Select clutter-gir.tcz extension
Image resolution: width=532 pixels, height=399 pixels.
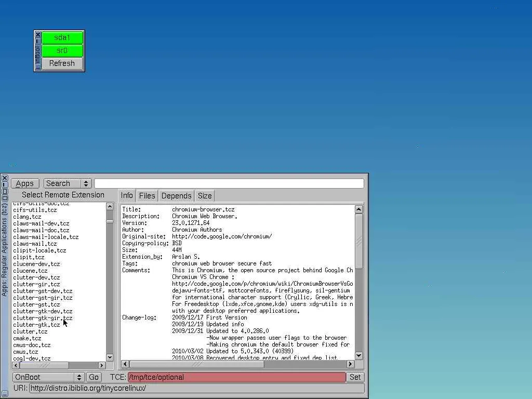[36, 284]
